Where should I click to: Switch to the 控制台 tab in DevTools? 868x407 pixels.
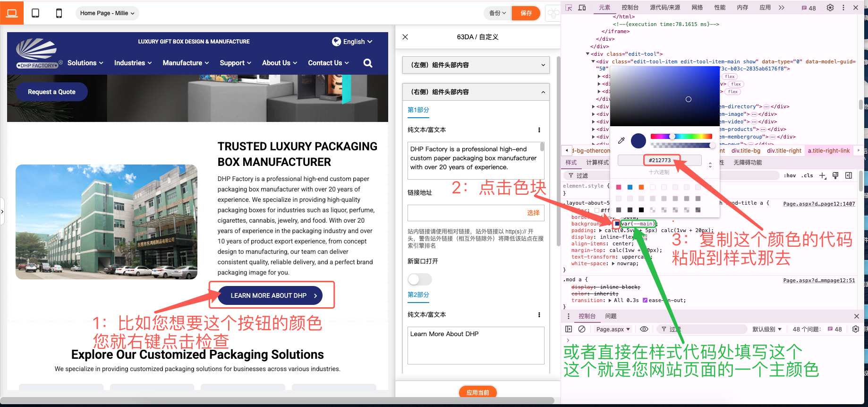coord(630,8)
